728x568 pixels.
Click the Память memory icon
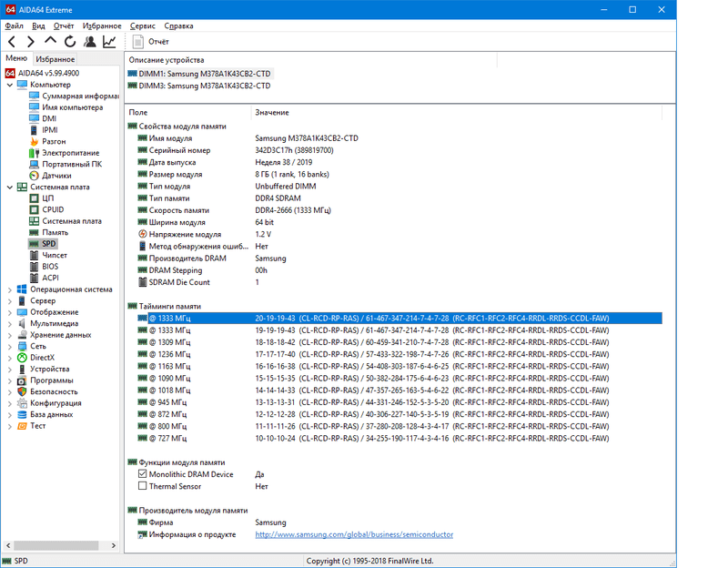(34, 233)
